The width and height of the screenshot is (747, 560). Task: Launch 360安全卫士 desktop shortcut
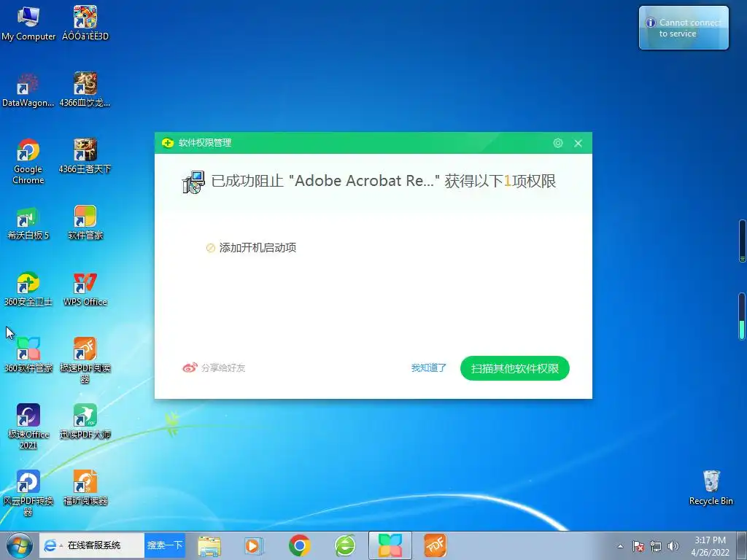click(x=28, y=289)
